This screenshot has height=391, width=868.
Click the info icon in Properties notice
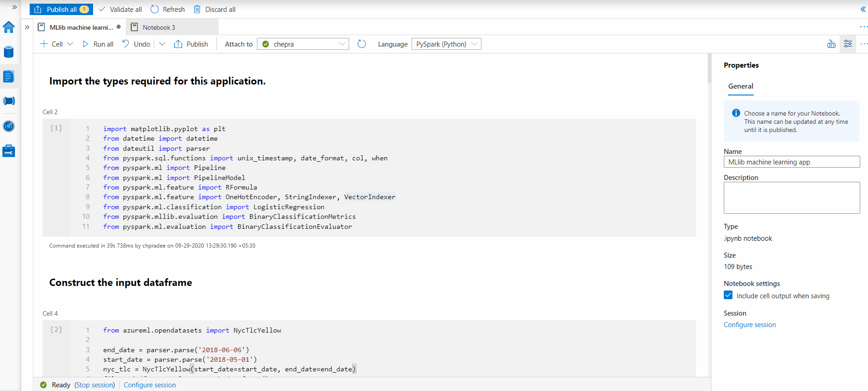736,113
